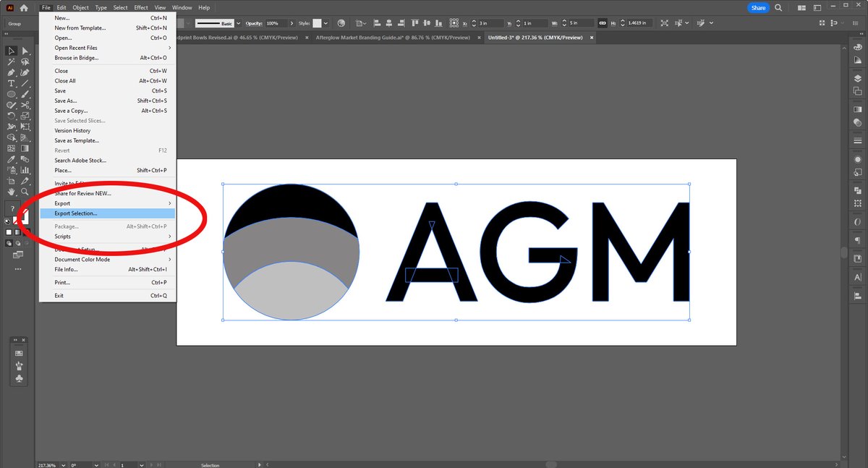Select the Hand tool
The height and width of the screenshot is (468, 868).
[12, 192]
